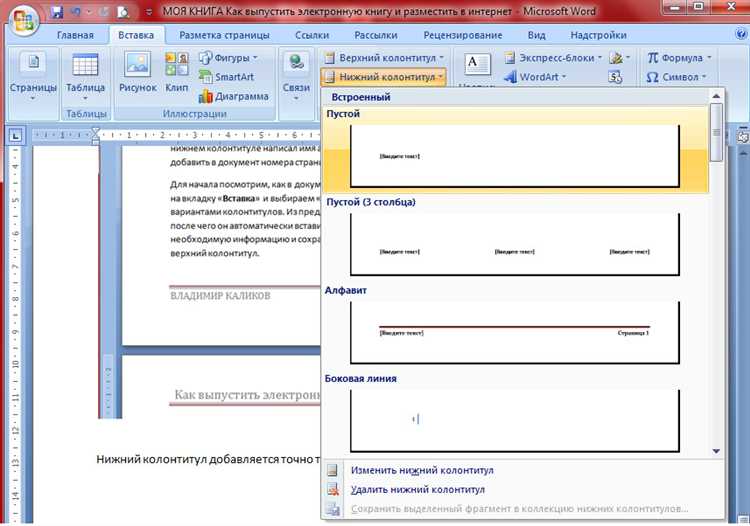
Task: Expand Верхний колонтитул header dropdown
Action: 441,58
